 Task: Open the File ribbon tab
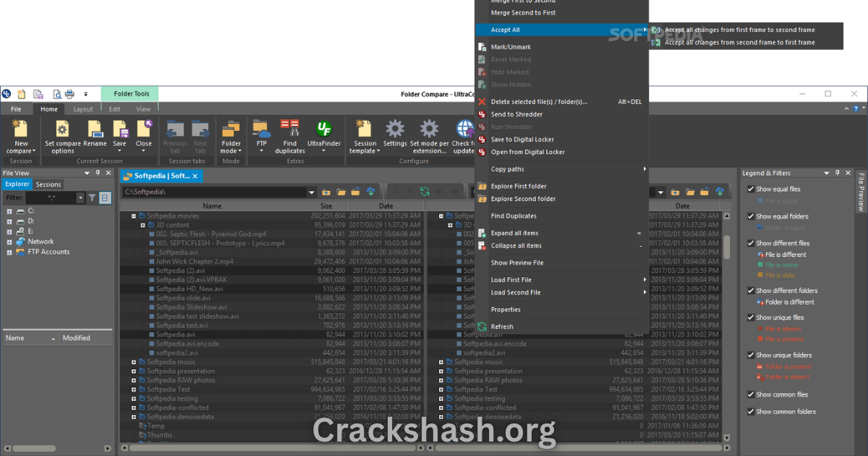click(x=16, y=109)
